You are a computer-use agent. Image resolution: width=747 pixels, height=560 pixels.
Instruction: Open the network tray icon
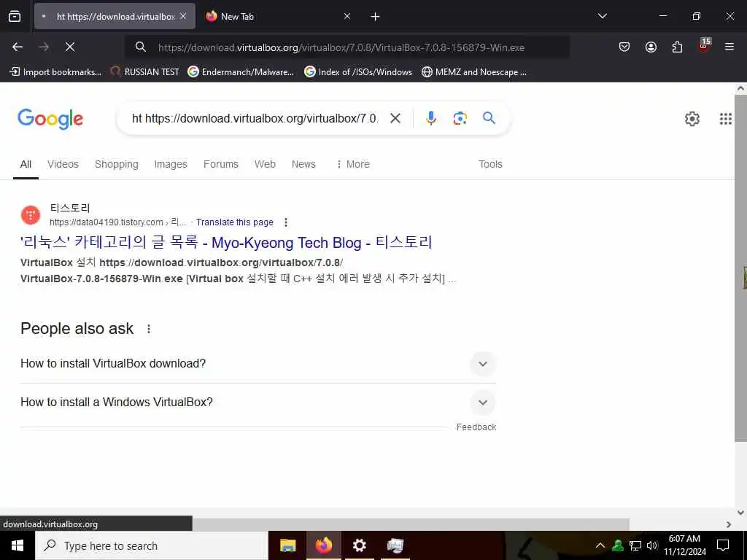[635, 545]
